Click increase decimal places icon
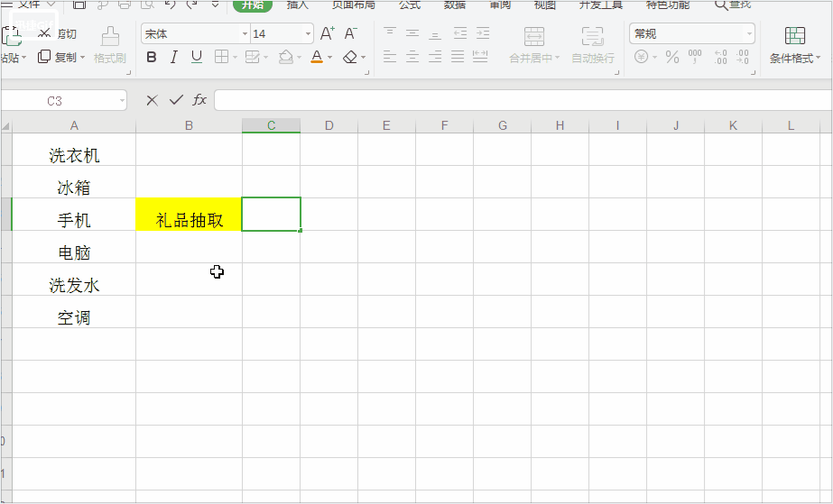 tap(720, 57)
